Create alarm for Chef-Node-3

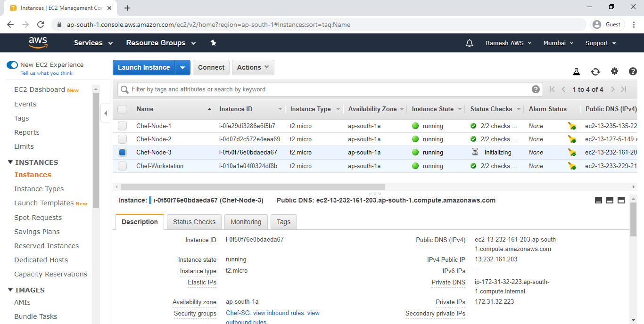(x=572, y=153)
